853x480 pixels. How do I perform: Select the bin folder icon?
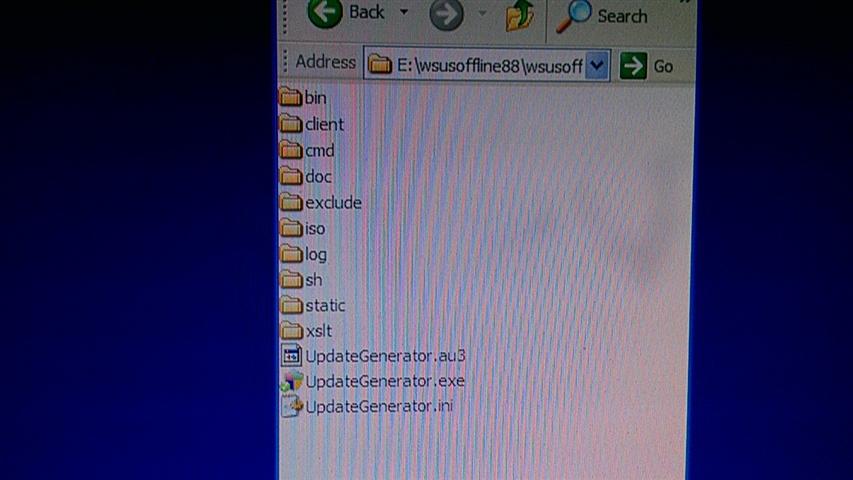click(290, 97)
